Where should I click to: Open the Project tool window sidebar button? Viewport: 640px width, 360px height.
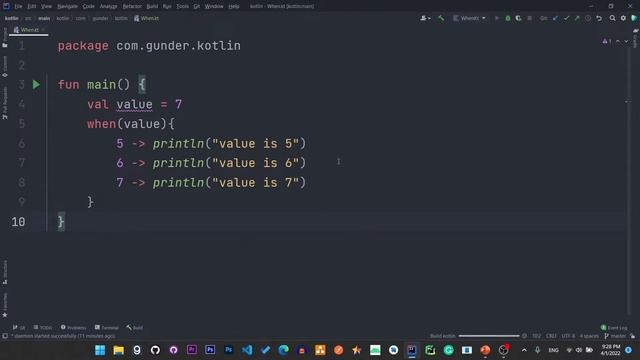pyautogui.click(x=5, y=38)
